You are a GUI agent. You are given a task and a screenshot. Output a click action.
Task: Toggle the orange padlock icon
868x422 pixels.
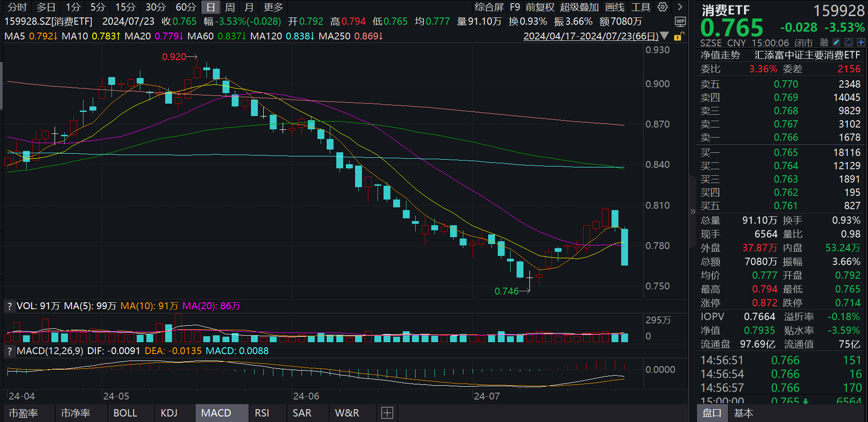click(x=679, y=38)
